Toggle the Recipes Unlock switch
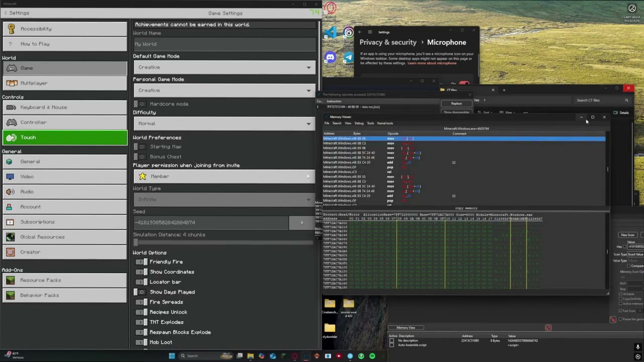Viewport: 644px width, 362px height. pyautogui.click(x=142, y=312)
